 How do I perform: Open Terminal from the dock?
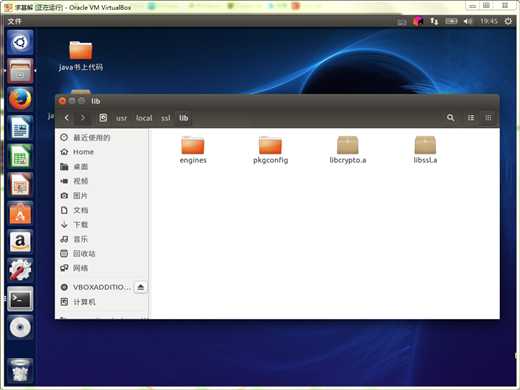point(20,299)
